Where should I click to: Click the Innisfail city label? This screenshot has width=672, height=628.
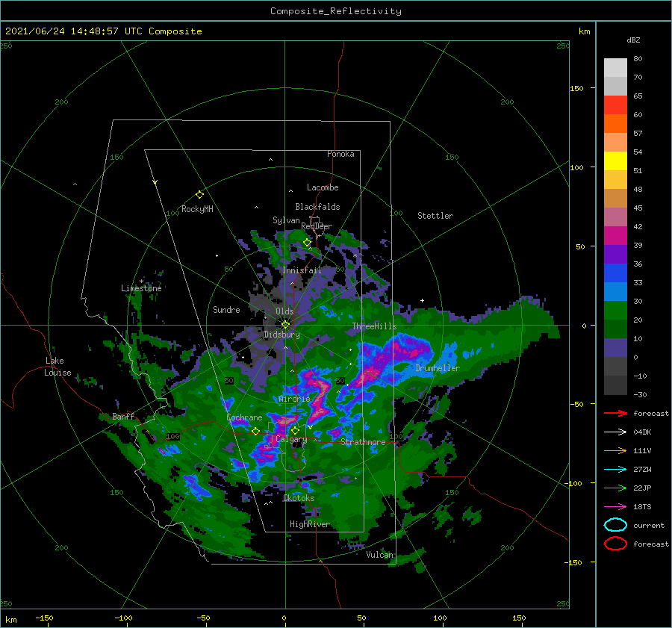[x=302, y=270]
